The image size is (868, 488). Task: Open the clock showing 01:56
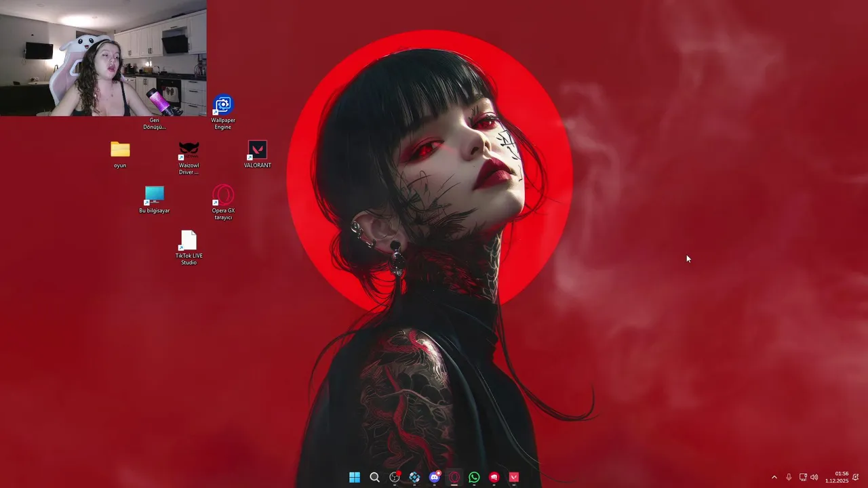point(837,477)
